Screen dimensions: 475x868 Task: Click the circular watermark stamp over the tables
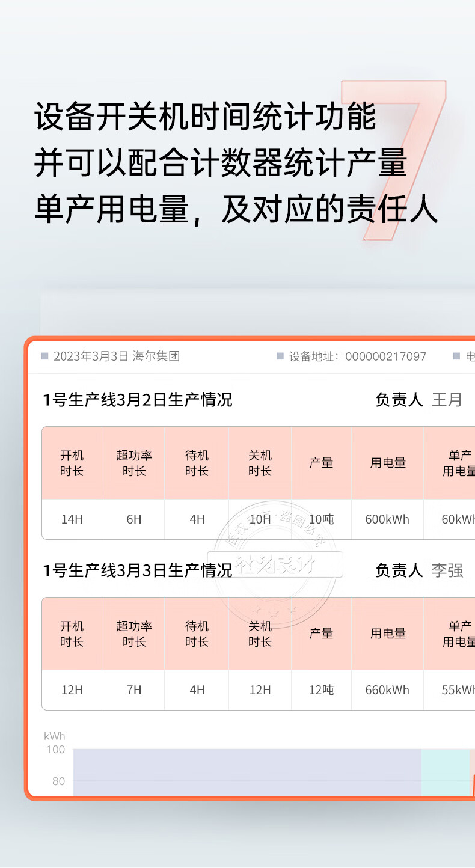(x=275, y=565)
